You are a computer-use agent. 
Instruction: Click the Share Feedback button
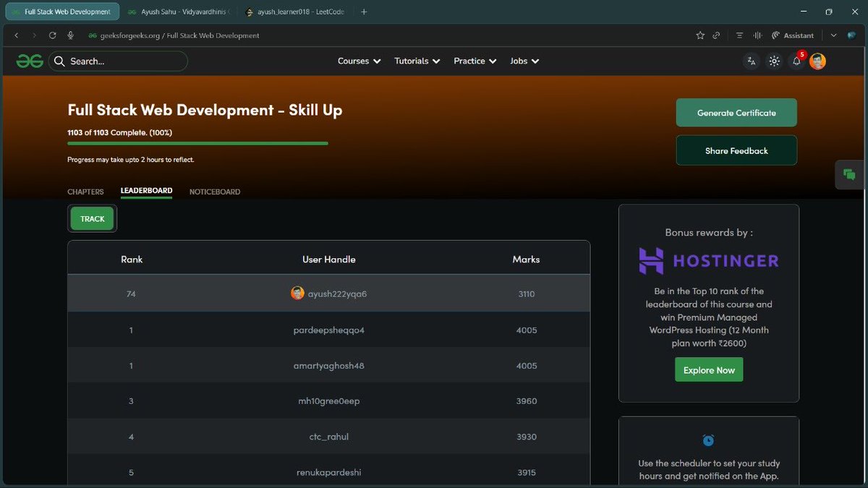736,150
